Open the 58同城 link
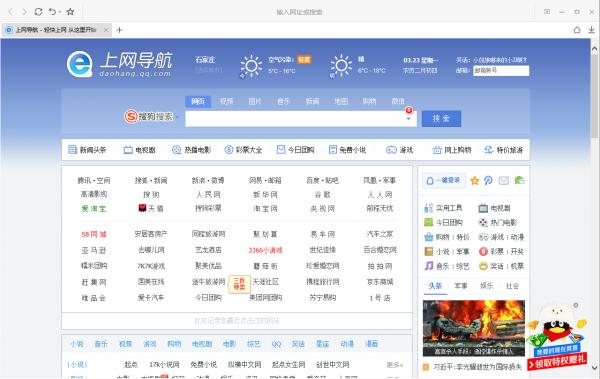 point(94,234)
